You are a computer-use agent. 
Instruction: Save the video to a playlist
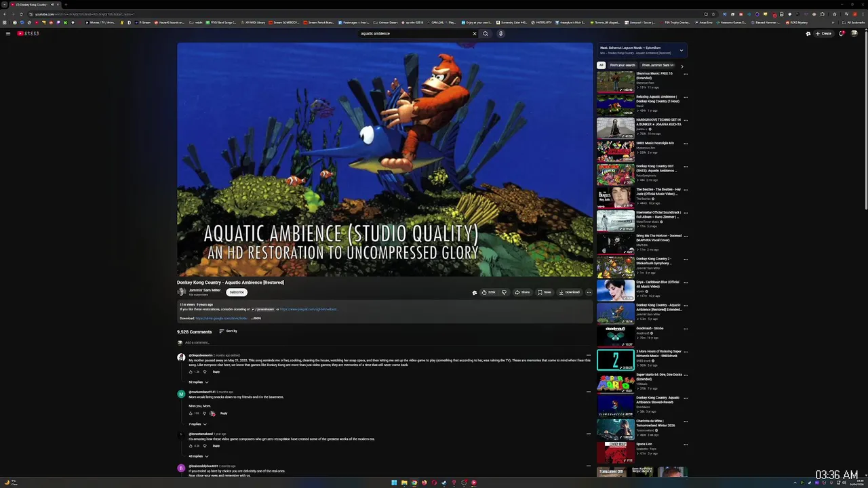click(x=545, y=292)
